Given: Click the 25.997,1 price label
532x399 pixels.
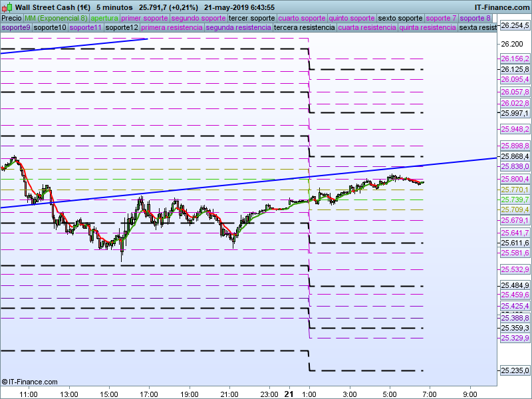Looking at the screenshot, I should click(x=515, y=113).
